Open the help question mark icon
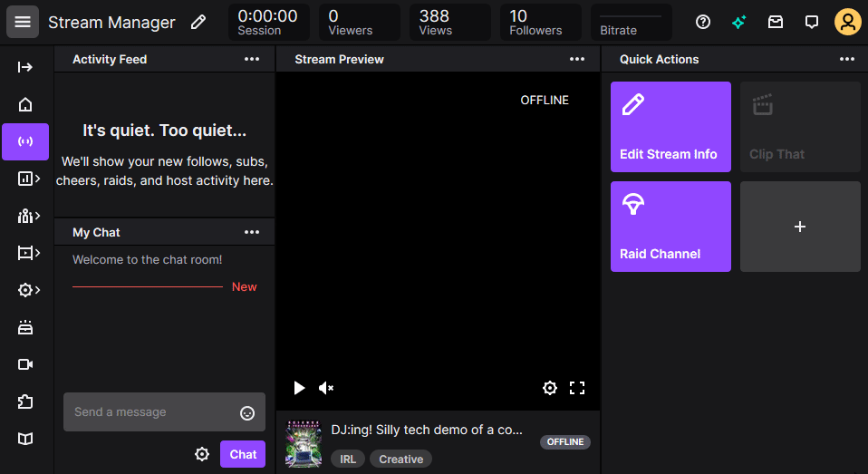The image size is (868, 474). pyautogui.click(x=703, y=22)
